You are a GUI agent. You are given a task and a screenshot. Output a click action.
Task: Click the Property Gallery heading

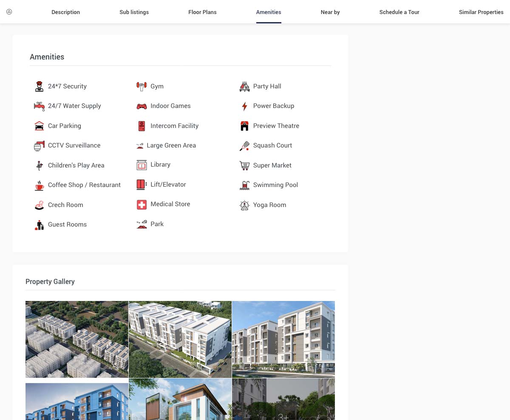coord(50,281)
